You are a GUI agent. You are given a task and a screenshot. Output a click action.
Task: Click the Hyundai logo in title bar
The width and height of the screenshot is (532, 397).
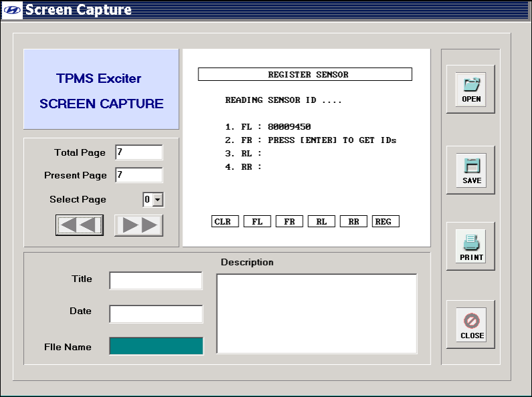tap(12, 10)
